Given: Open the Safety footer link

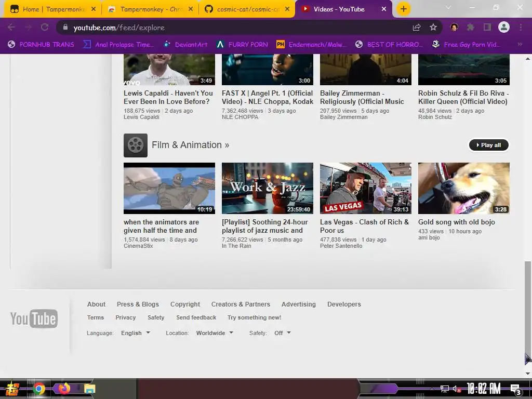Looking at the screenshot, I should click(x=156, y=317).
